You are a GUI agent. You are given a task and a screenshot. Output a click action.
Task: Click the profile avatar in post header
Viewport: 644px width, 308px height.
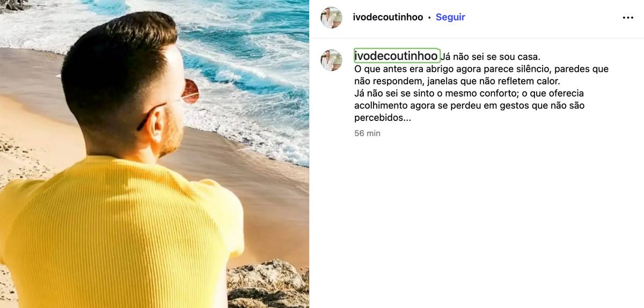331,17
